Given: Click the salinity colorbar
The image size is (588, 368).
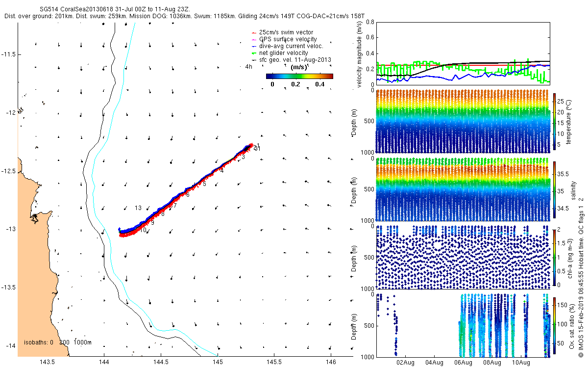Looking at the screenshot, I should [x=555, y=190].
